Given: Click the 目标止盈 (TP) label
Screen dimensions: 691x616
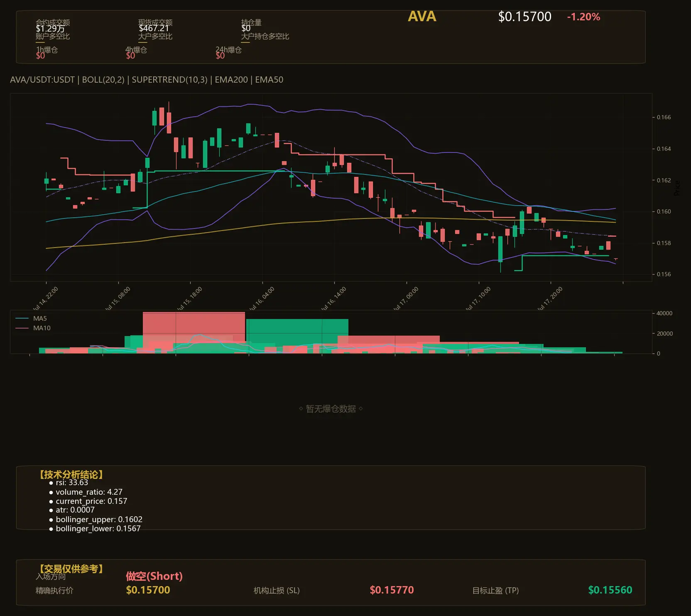Looking at the screenshot, I should pos(495,590).
